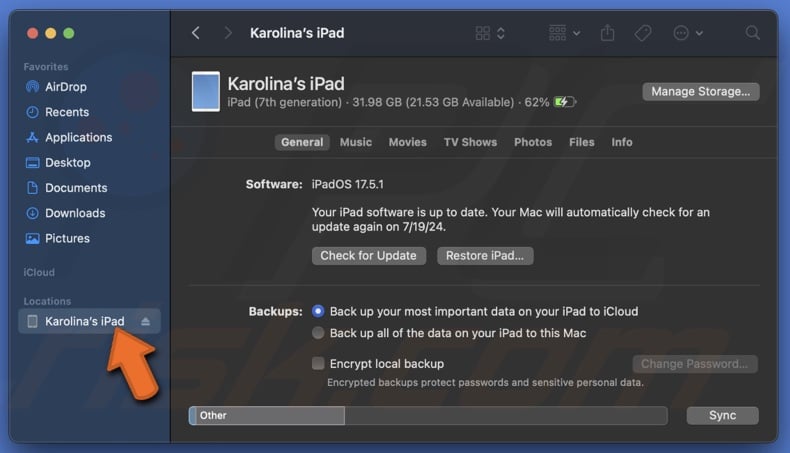This screenshot has height=453, width=790.
Task: Expand the action menu dropdown chevron
Action: (699, 33)
